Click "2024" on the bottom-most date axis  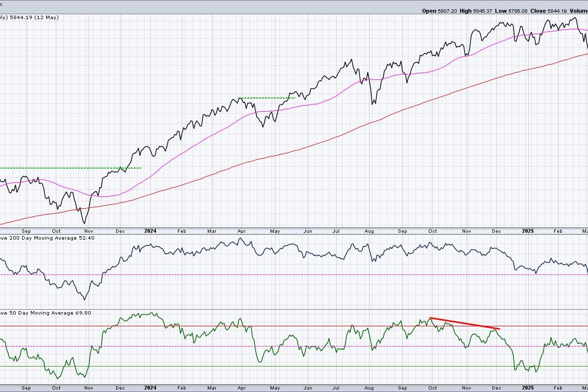(150, 388)
